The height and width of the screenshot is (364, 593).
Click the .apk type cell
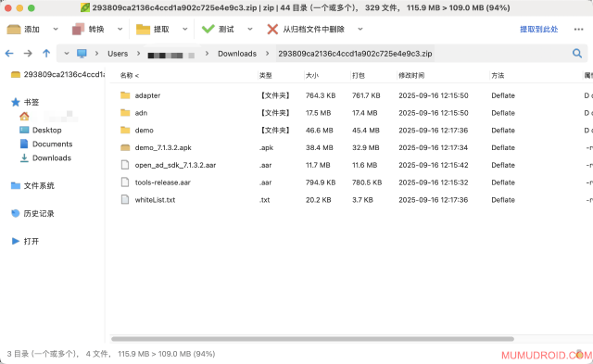(x=267, y=148)
